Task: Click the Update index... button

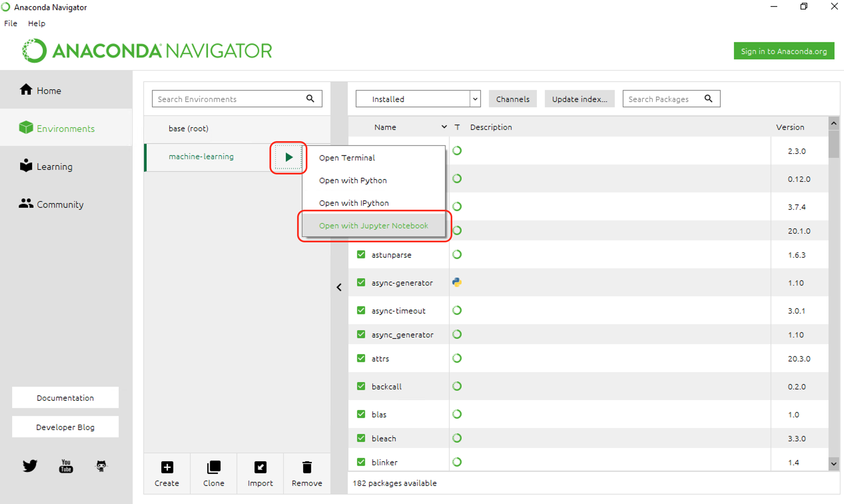Action: coord(580,99)
